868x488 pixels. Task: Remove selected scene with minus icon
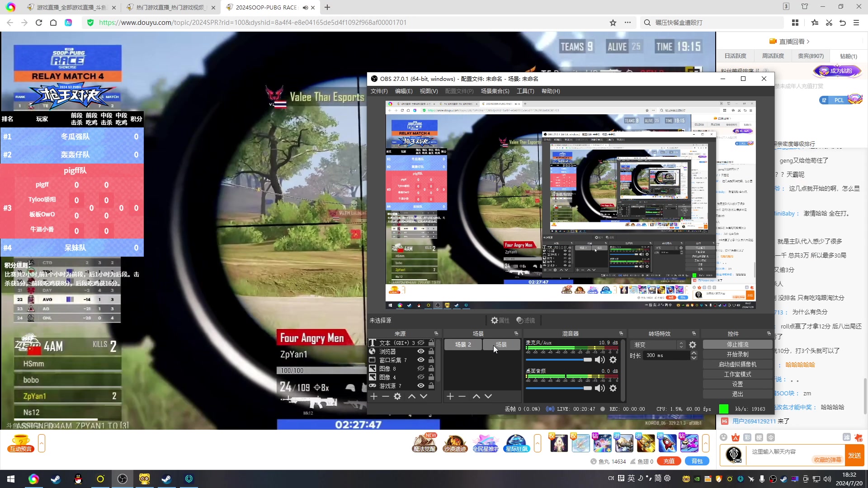point(462,396)
